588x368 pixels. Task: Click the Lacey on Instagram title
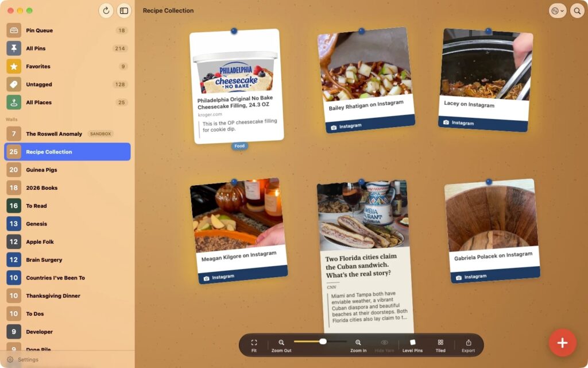click(x=469, y=103)
